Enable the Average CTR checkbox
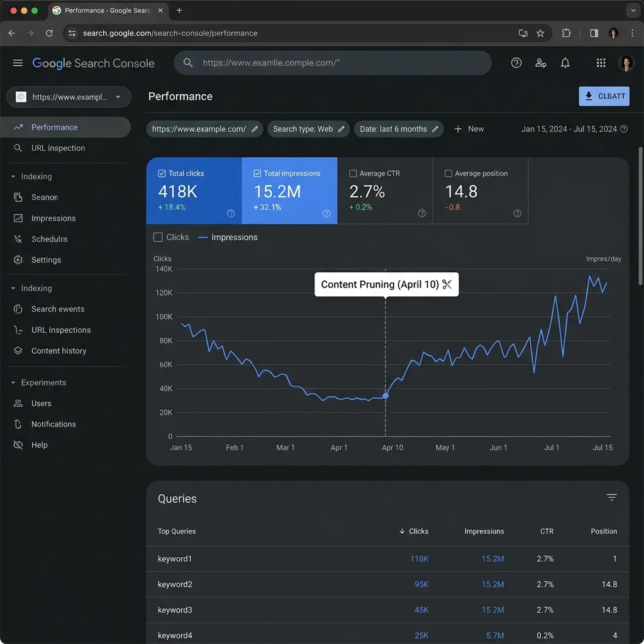The width and height of the screenshot is (644, 644). click(x=353, y=174)
